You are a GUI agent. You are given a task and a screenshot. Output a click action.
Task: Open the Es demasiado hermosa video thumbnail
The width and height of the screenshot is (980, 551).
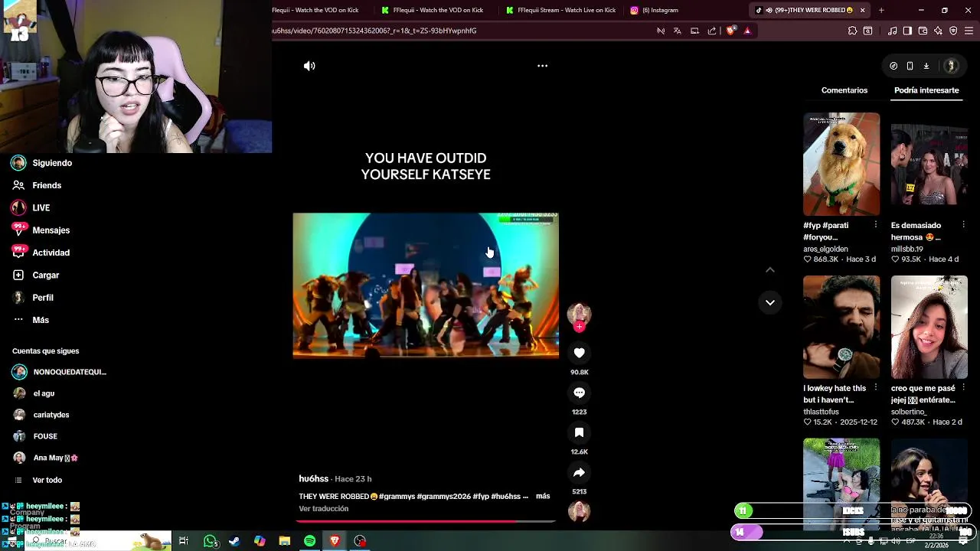(929, 164)
